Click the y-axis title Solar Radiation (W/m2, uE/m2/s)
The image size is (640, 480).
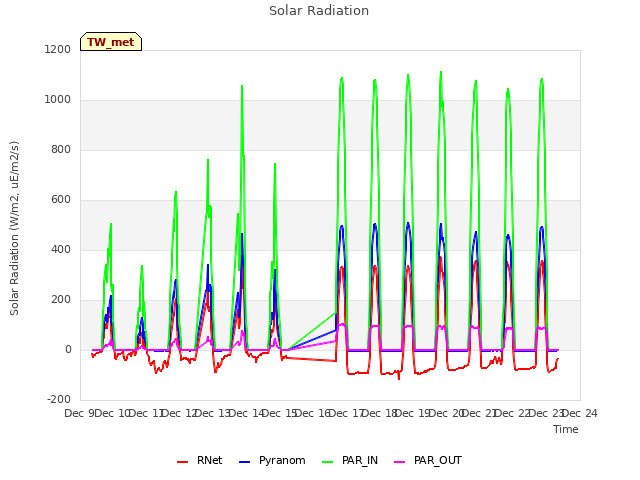[14, 228]
